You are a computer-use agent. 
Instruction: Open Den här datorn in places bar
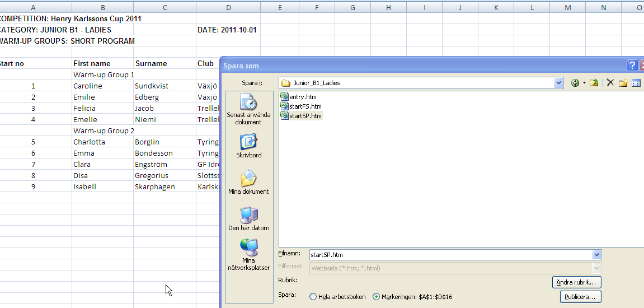(x=248, y=219)
